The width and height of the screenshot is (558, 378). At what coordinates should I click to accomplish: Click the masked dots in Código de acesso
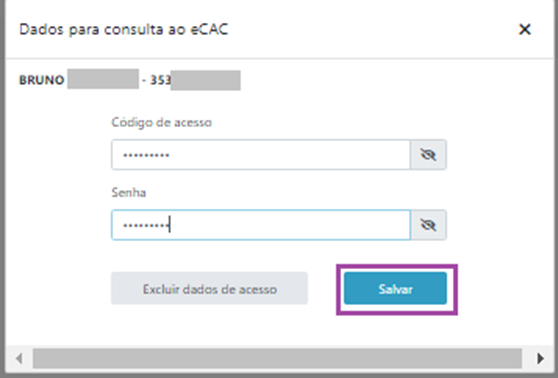coord(146,155)
